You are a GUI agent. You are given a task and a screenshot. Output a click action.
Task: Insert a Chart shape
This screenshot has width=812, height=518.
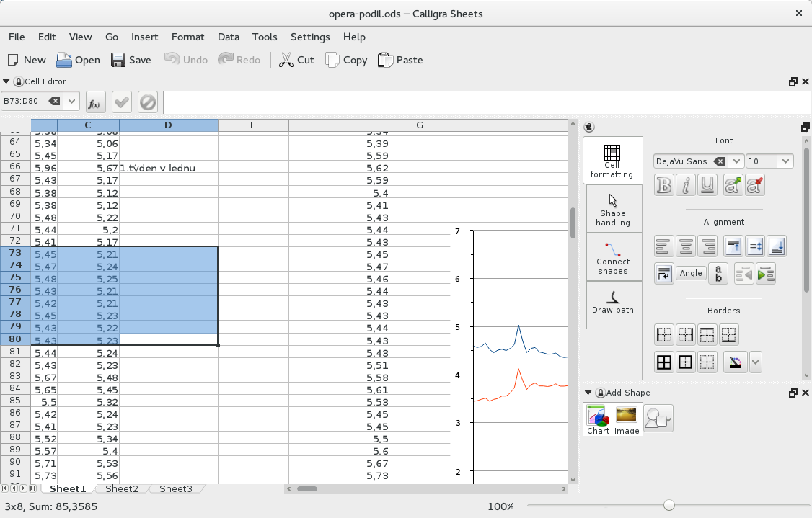(x=598, y=419)
